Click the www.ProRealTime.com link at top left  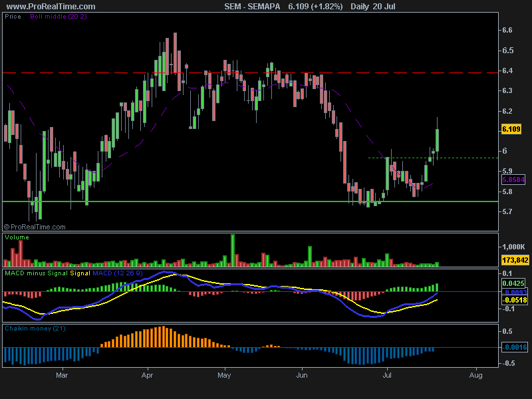pos(51,6)
